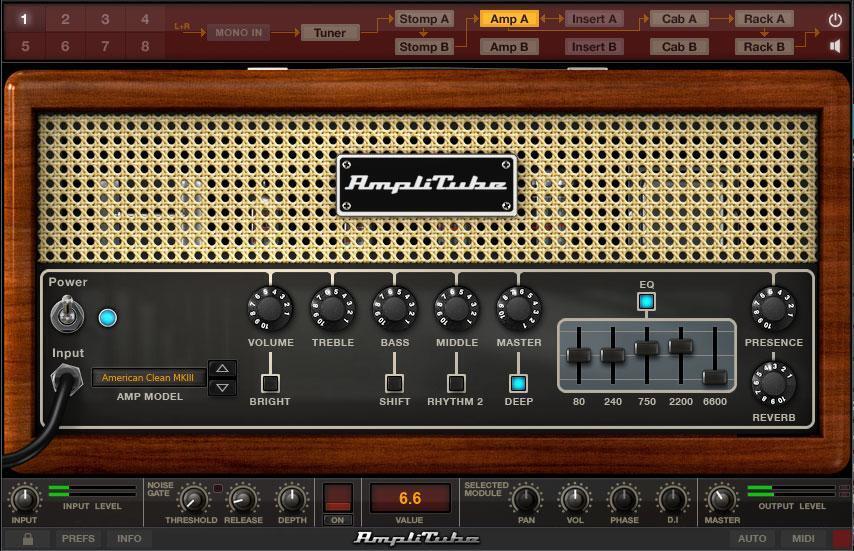Toggle the noise gate LED indicator
The image size is (854, 551).
[218, 488]
